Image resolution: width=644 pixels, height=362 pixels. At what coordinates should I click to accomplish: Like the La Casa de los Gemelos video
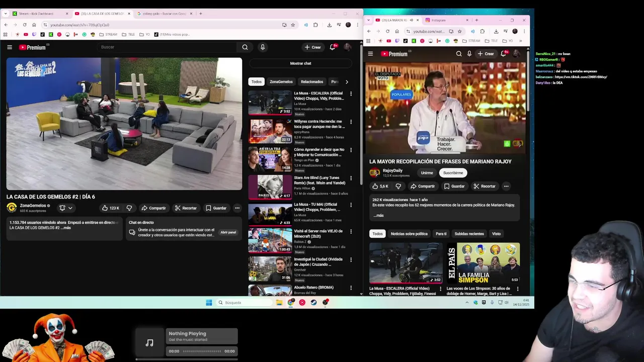pos(110,208)
